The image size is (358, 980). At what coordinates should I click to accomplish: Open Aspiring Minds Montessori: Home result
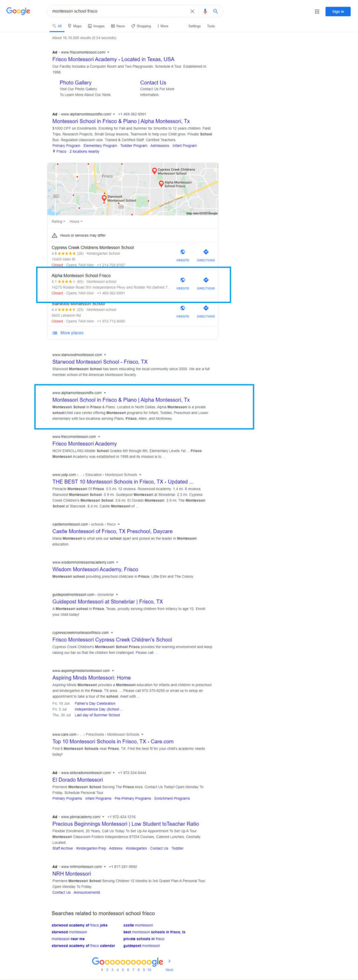tap(91, 678)
